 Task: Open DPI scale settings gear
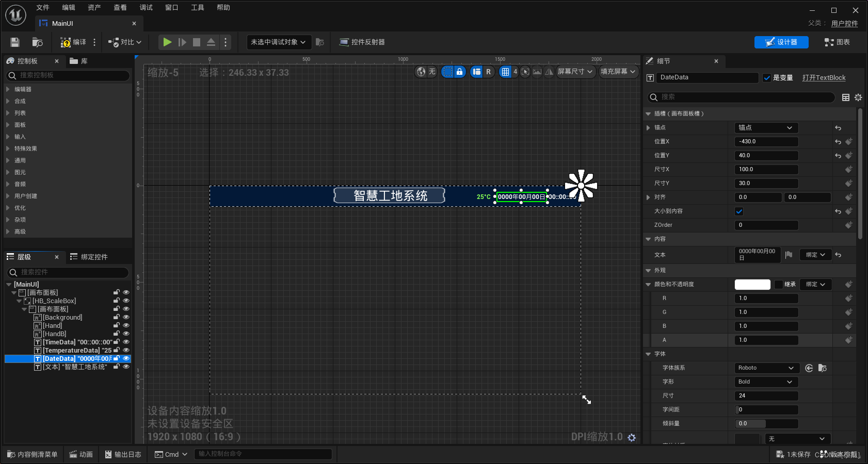(632, 437)
